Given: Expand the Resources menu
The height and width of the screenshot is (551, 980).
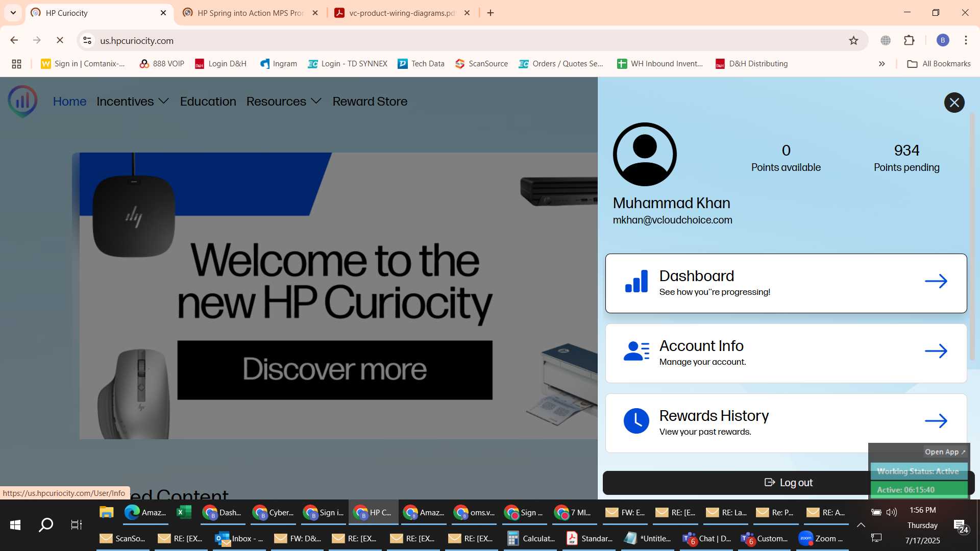Looking at the screenshot, I should pyautogui.click(x=284, y=102).
